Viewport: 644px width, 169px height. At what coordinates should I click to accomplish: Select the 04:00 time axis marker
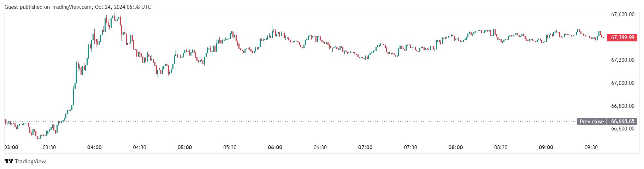tap(94, 147)
